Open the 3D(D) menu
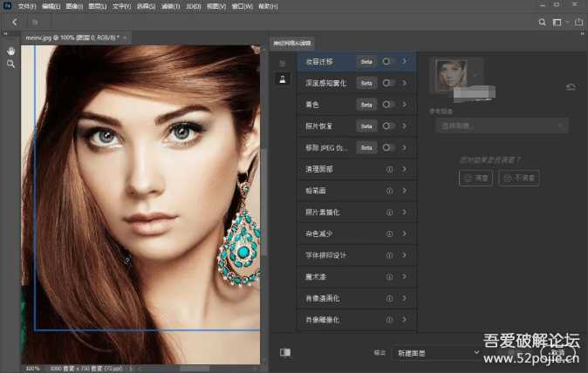This screenshot has height=373, width=588. click(x=194, y=6)
